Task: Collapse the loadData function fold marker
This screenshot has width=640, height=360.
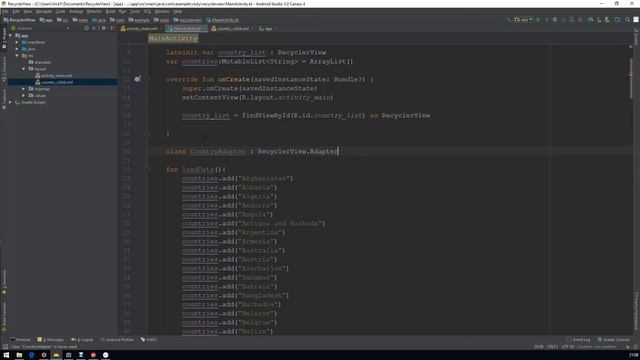Action: (148, 169)
